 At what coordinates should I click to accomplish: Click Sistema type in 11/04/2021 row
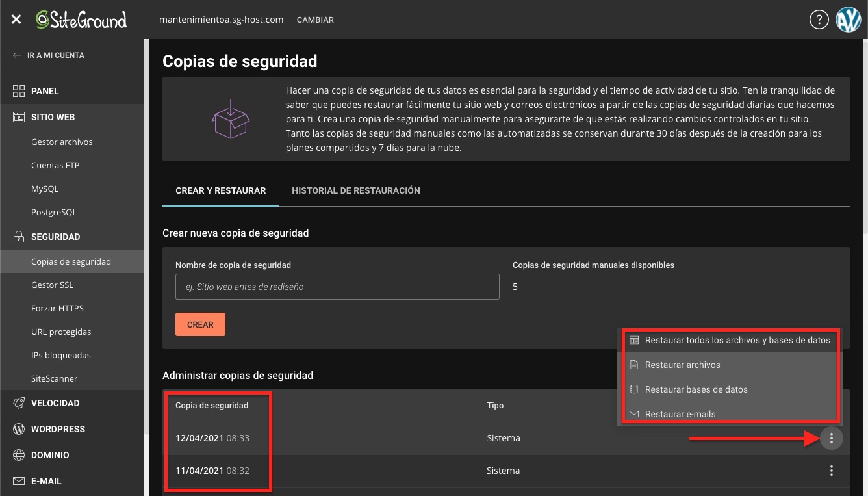[x=504, y=471]
